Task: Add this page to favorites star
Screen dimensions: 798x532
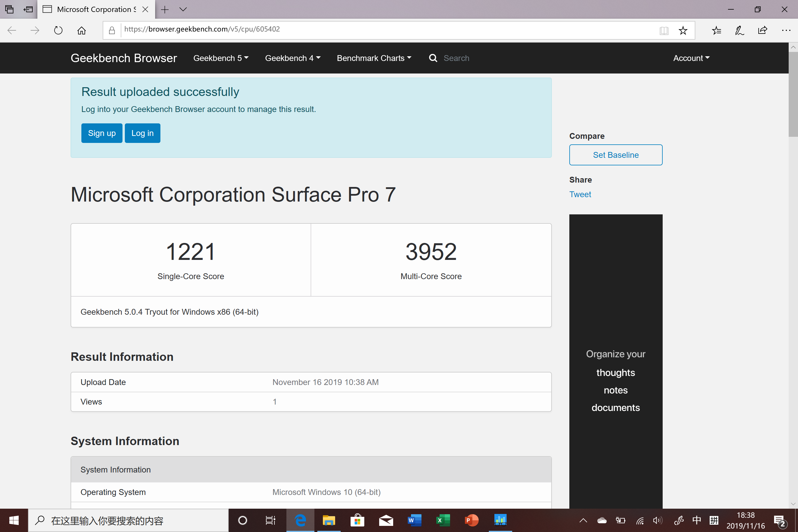Action: (x=682, y=31)
